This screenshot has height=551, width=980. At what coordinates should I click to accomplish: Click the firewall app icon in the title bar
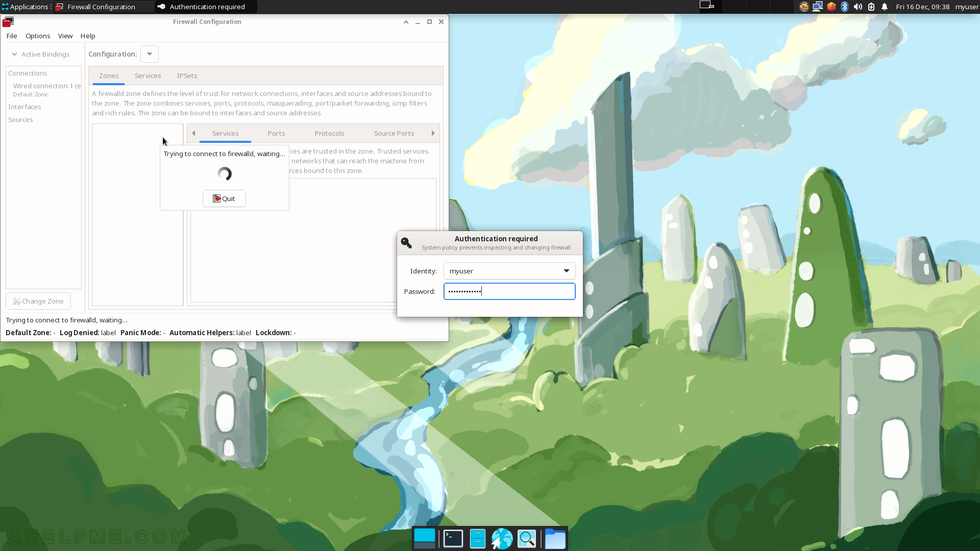tap(8, 21)
